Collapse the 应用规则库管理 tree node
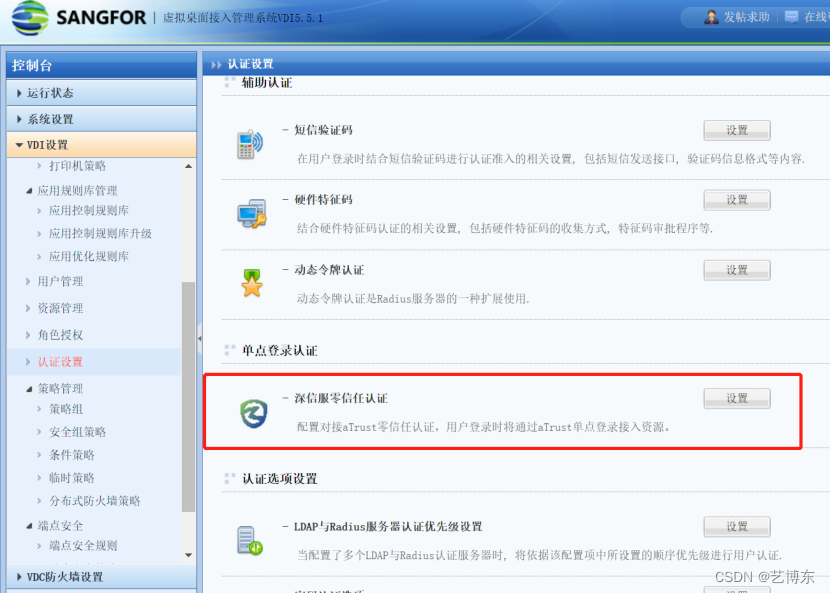The width and height of the screenshot is (830, 593). coord(29,191)
